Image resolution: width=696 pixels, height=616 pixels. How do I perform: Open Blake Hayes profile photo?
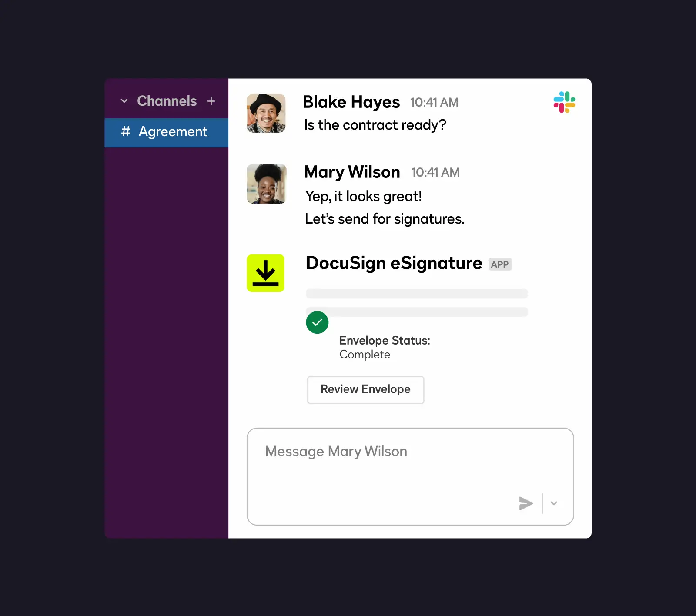266,113
